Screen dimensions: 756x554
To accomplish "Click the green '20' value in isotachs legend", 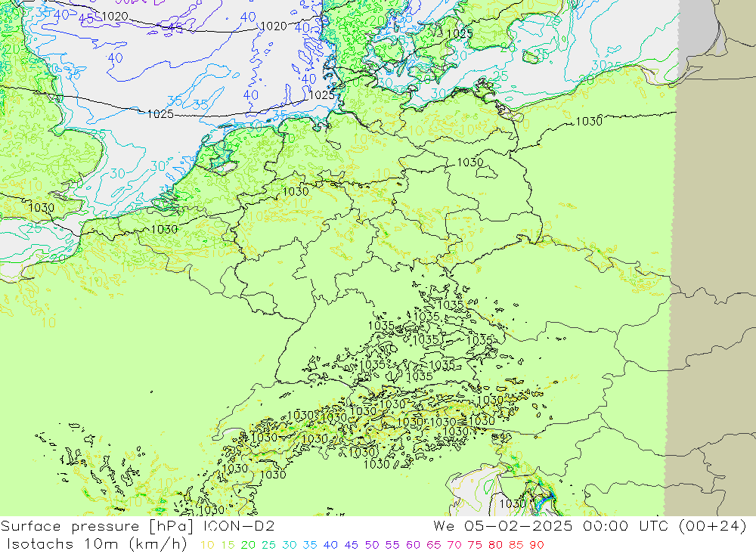I will [248, 546].
